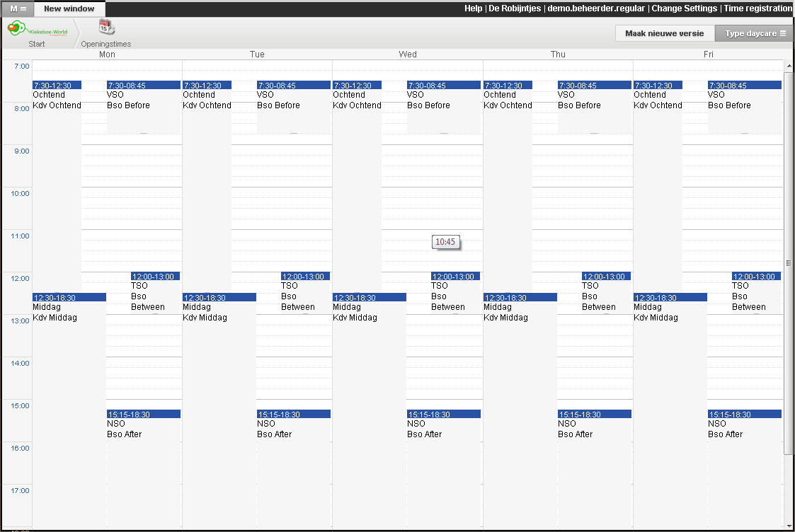795x532 pixels.
Task: Click the Kiekeboe-World Start logo icon
Action: click(x=37, y=30)
